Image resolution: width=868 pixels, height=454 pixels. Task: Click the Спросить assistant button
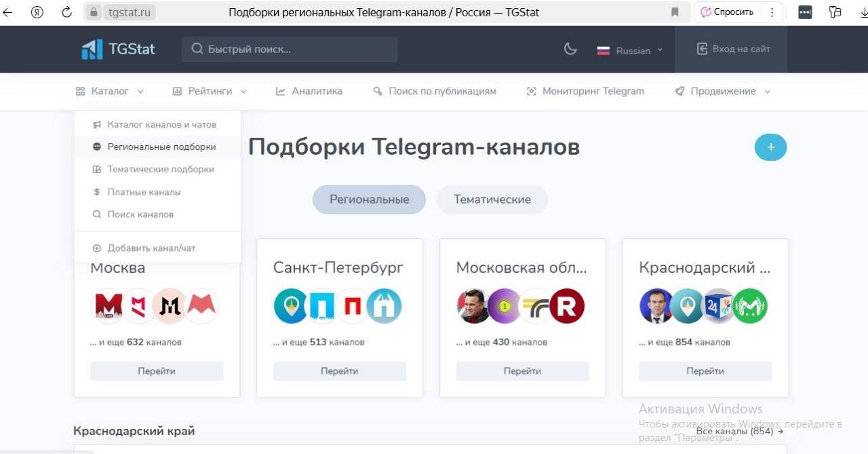point(727,12)
